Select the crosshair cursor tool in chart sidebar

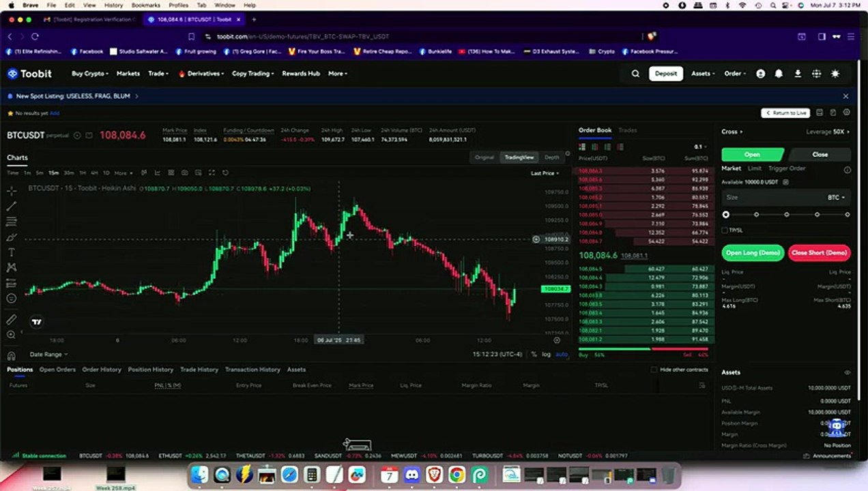11,190
